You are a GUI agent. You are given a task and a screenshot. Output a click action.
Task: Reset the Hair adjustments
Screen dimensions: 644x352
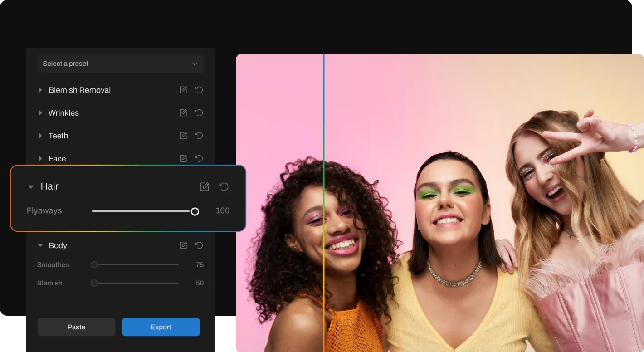point(224,186)
